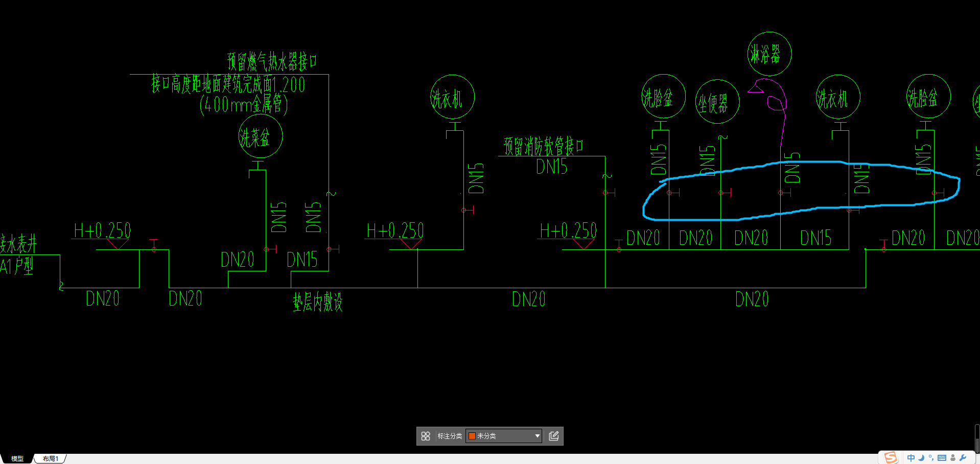The width and height of the screenshot is (980, 464).
Task: Open the 未分类 annotation category dropdown
Action: 504,436
